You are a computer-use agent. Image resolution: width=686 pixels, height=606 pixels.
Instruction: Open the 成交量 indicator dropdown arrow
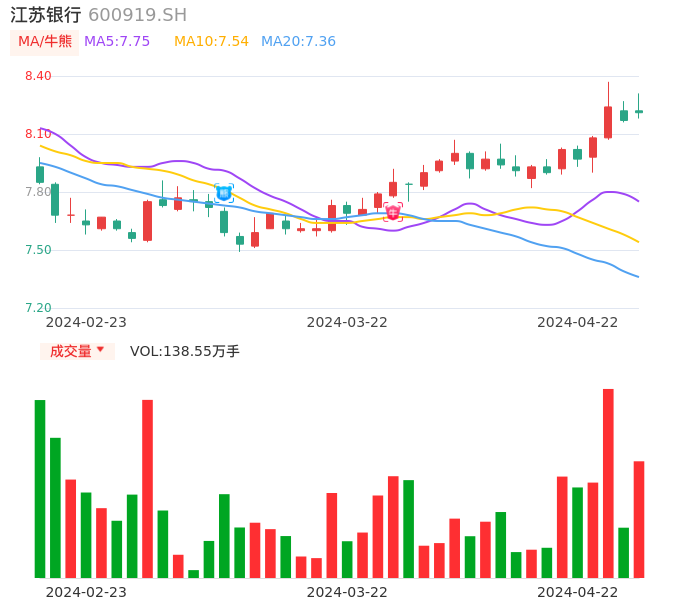click(100, 350)
